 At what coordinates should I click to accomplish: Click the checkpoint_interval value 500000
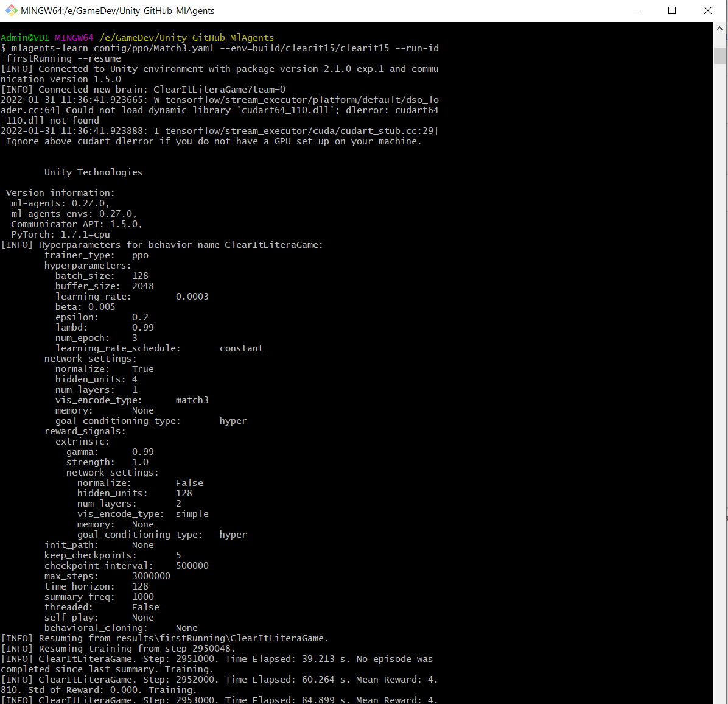[x=192, y=566]
